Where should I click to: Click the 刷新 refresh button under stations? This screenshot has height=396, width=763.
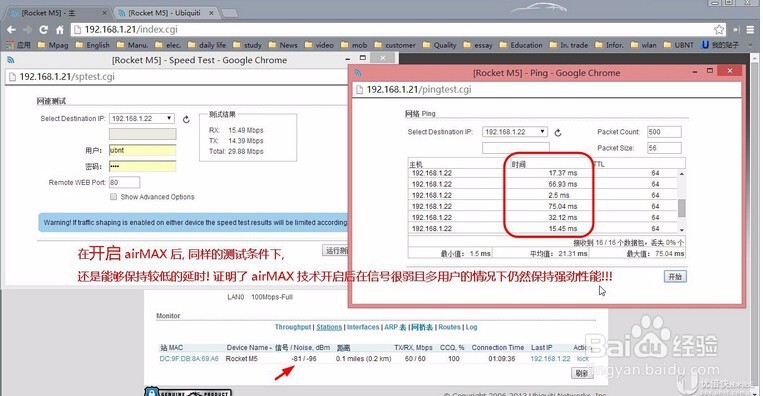click(x=582, y=373)
